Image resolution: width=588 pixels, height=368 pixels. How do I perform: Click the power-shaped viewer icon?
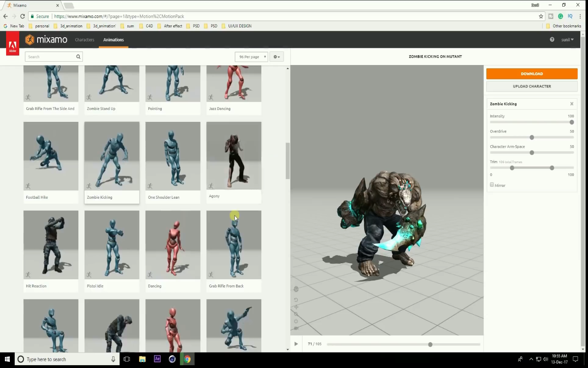pyautogui.click(x=296, y=321)
